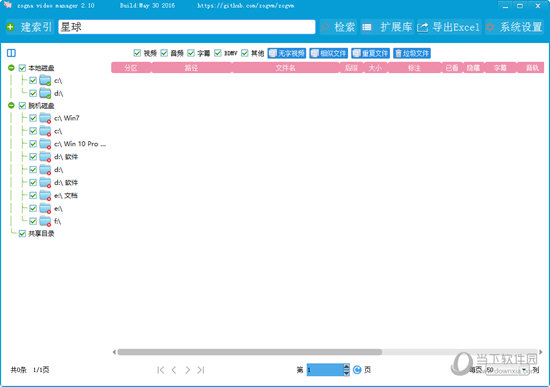Screen dimensions: 550x387
Task: Uncheck the 字幕 filter checkbox
Action: tap(191, 53)
